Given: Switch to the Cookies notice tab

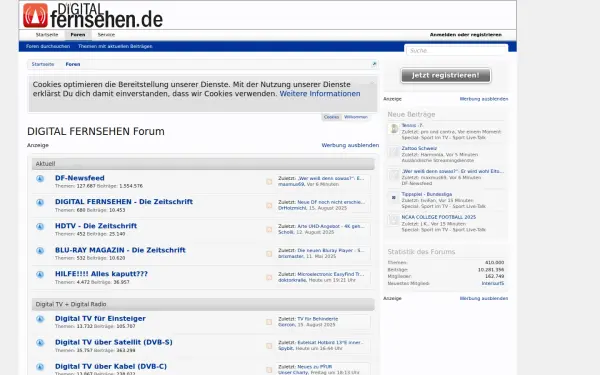Looking at the screenshot, I should click(331, 117).
